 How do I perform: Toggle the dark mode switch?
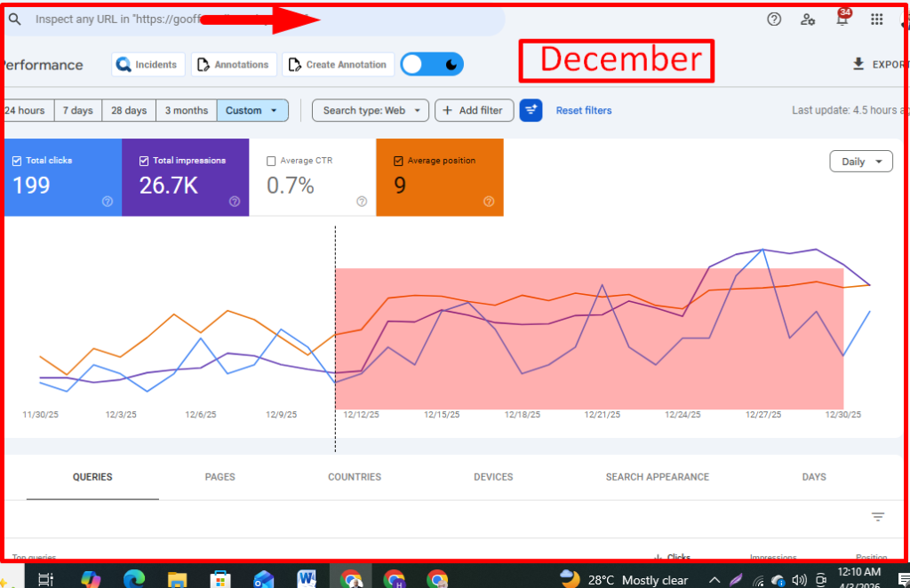click(x=432, y=64)
